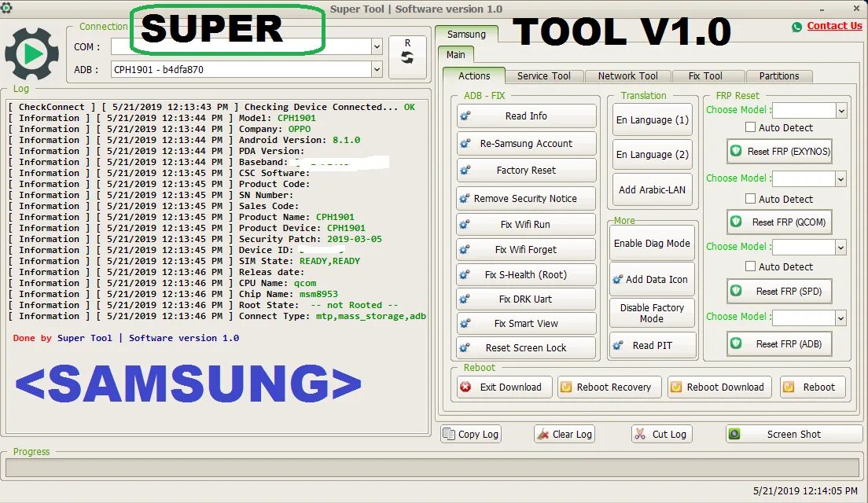The height and width of the screenshot is (503, 868).
Task: Click log line 'Security Patch: 2019-03-05'
Action: click(196, 239)
